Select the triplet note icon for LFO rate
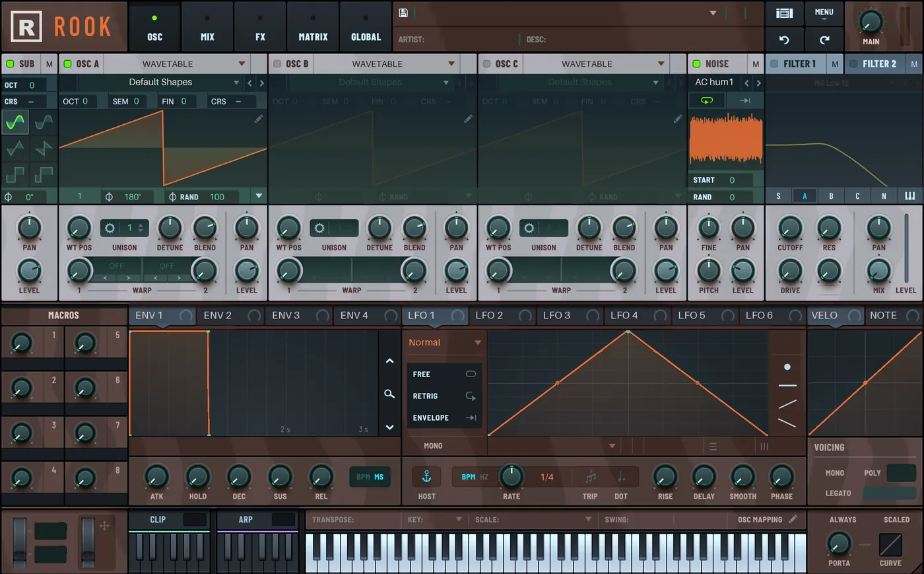 [x=590, y=477]
